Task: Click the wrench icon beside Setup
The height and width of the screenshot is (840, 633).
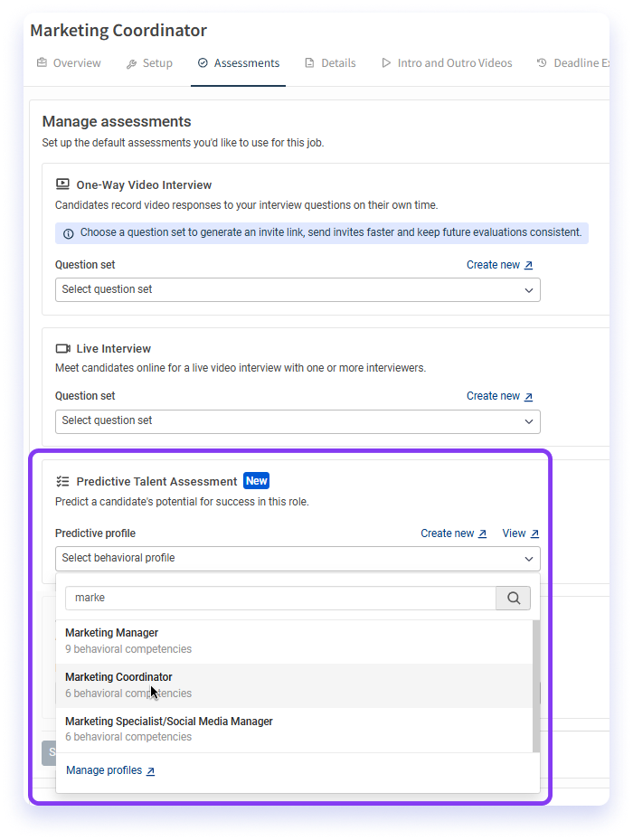Action: [131, 64]
